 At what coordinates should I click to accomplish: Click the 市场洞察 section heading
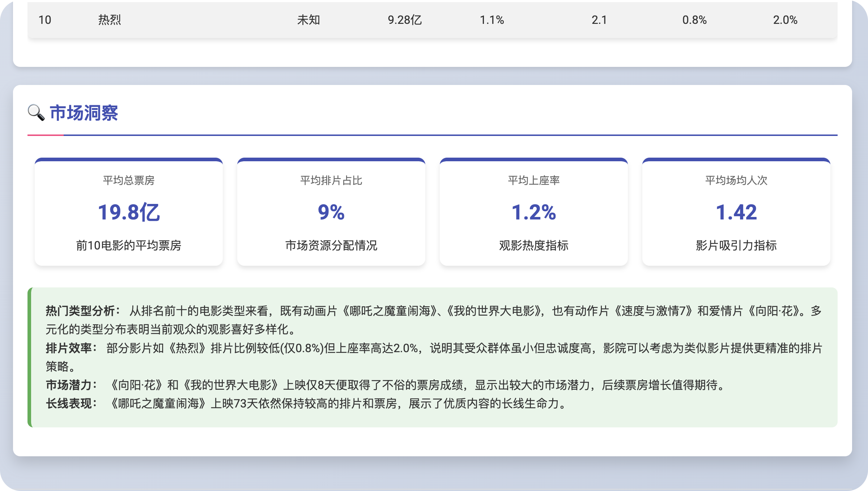click(x=84, y=113)
